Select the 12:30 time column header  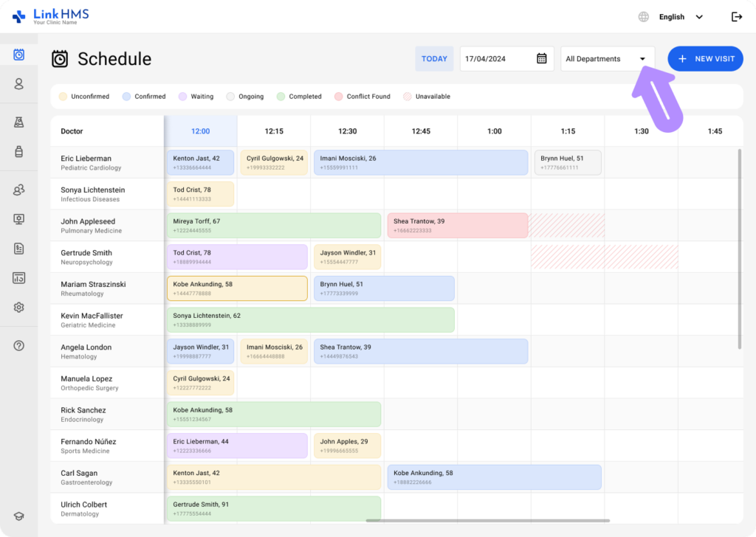[347, 131]
